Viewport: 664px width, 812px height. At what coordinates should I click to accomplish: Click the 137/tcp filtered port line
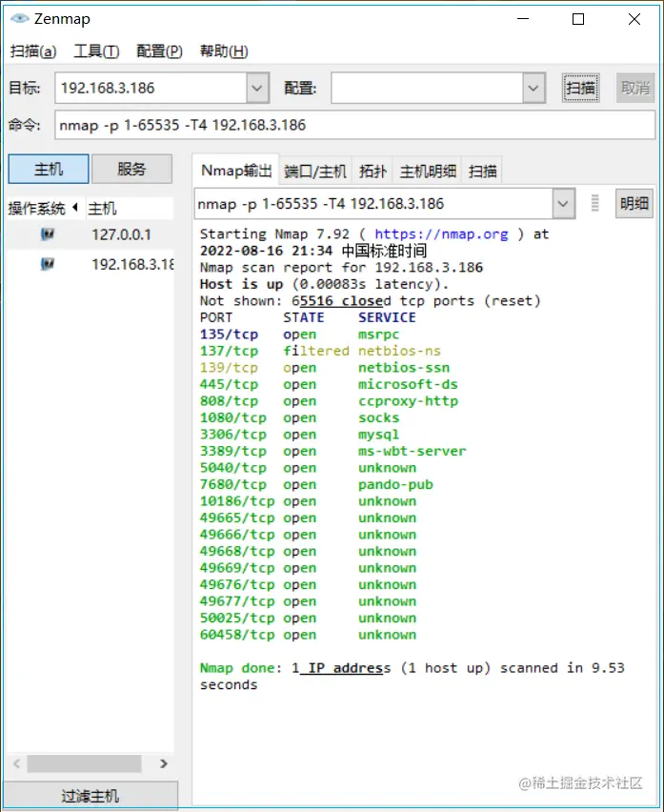[320, 351]
